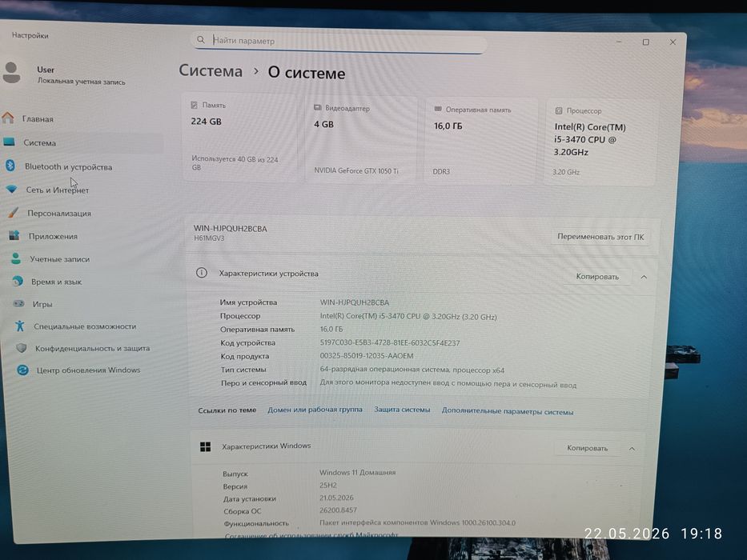Click the Система monitor icon in sidebar

(x=9, y=142)
